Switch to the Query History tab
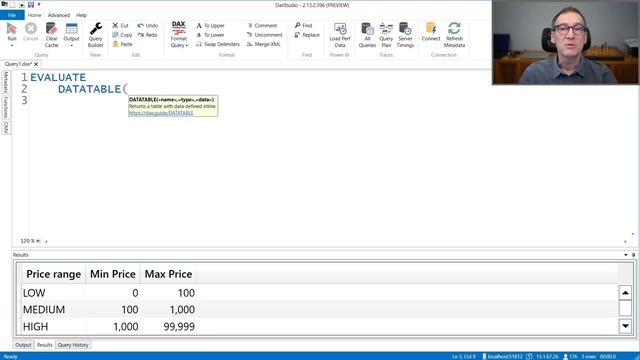 point(73,345)
